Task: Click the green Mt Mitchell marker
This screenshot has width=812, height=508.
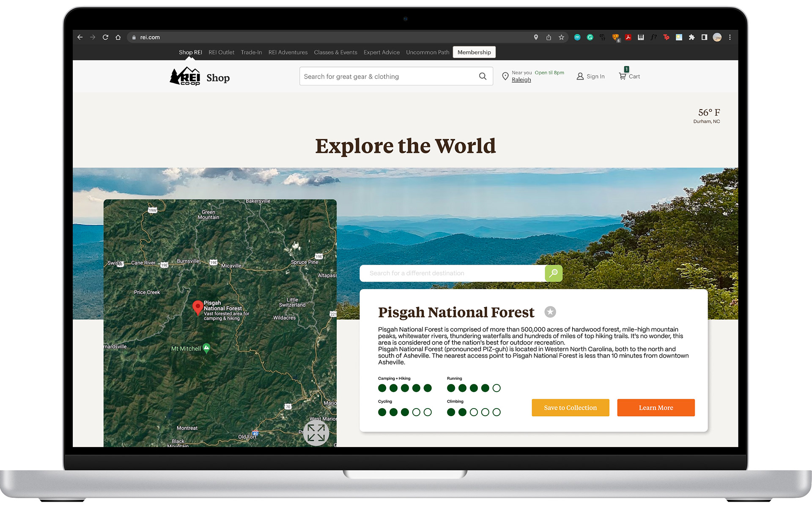Action: point(206,348)
